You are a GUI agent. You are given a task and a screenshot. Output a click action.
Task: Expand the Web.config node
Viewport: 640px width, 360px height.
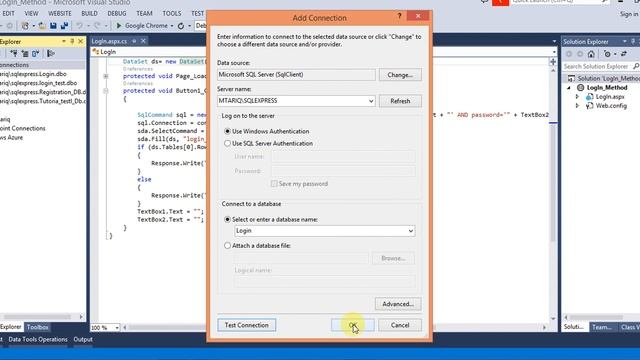578,106
